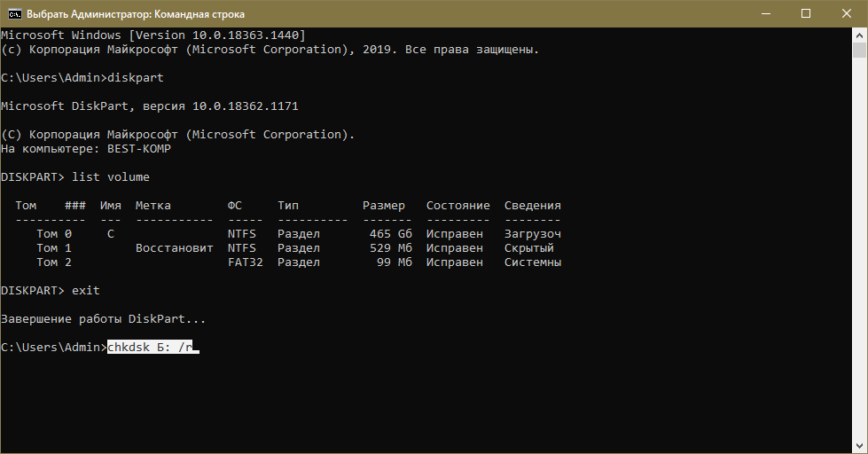Click the computer name "BEST-KOMP"

tap(139, 149)
